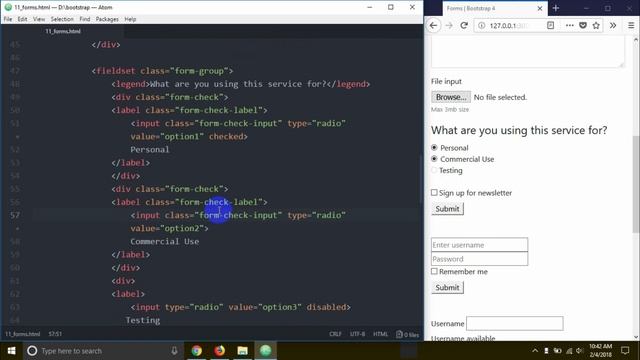This screenshot has width=640, height=360.
Task: Open the Edit menu in Atom
Action: tap(22, 19)
